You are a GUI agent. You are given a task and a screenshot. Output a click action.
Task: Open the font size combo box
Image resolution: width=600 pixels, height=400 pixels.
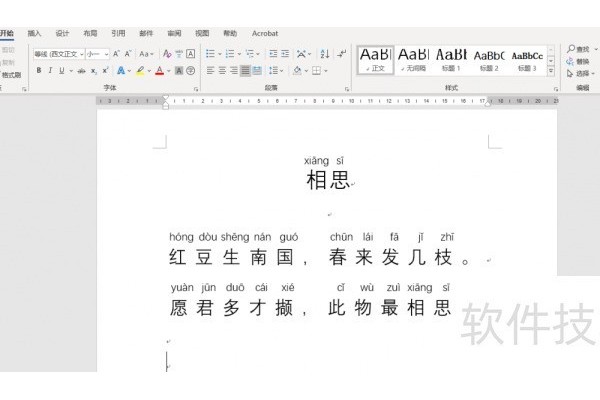tap(97, 54)
